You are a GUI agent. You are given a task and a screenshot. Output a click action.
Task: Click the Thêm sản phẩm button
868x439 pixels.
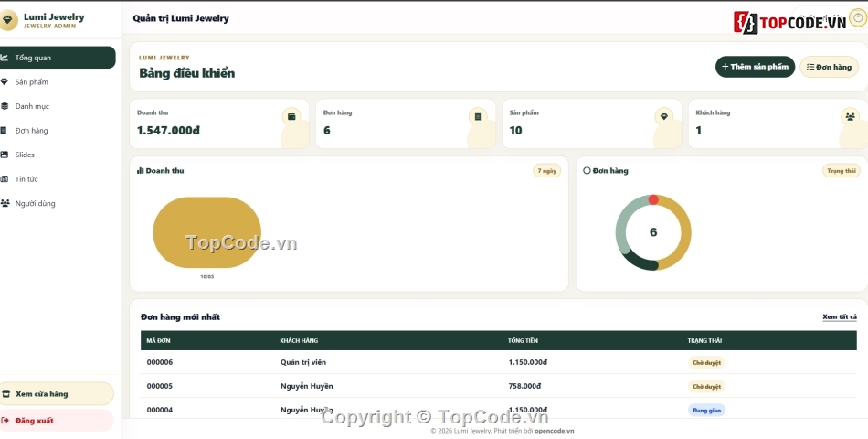[x=755, y=67]
